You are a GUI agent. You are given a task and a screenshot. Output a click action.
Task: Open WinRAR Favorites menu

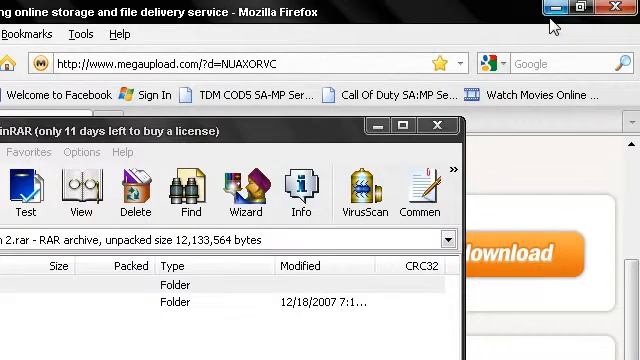point(29,152)
